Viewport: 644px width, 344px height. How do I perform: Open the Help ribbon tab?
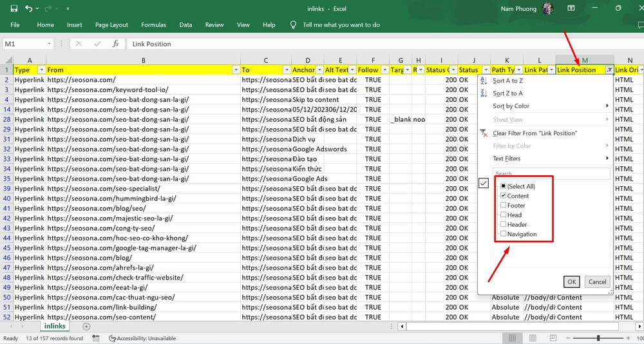[269, 24]
